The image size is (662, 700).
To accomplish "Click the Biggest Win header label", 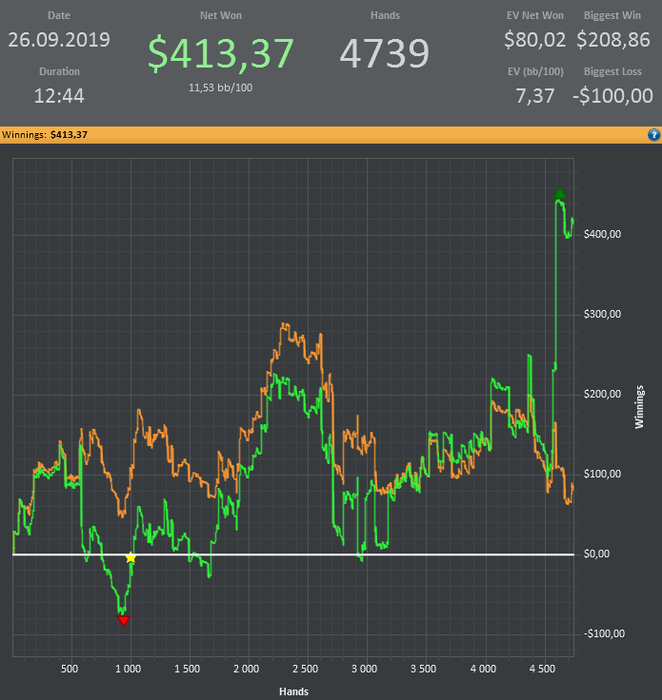I will (x=612, y=16).
